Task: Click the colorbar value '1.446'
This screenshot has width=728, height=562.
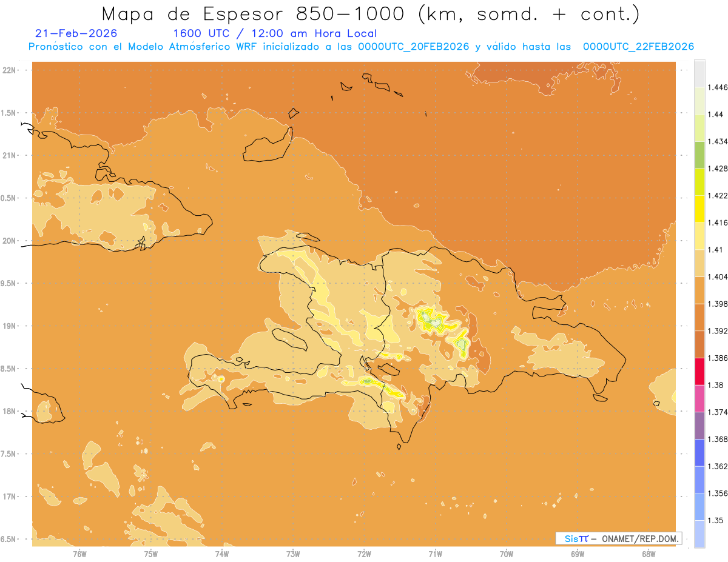Action: (x=718, y=87)
